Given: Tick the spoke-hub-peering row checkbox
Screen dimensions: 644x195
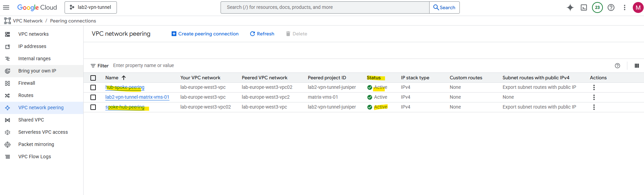Looking at the screenshot, I should click(x=93, y=107).
